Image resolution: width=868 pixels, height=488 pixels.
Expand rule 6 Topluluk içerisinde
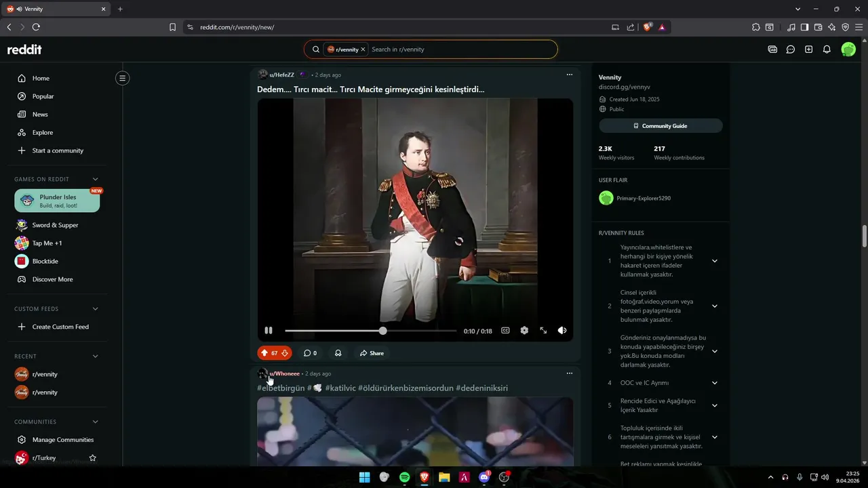714,437
